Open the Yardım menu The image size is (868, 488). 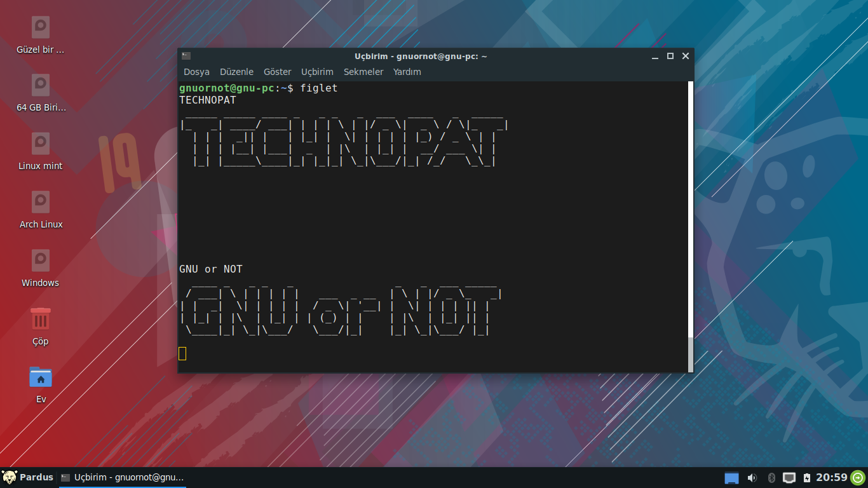coord(407,72)
